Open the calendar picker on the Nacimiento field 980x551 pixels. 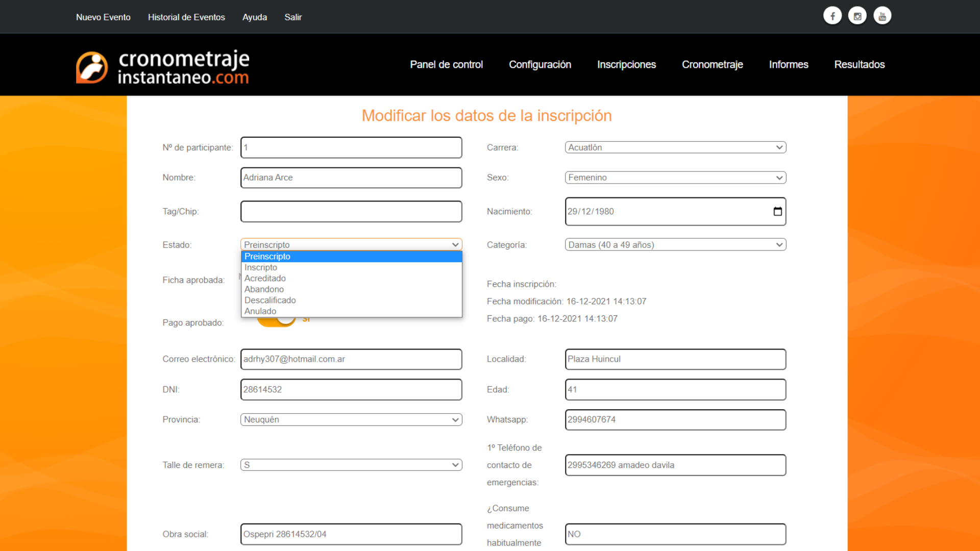[x=777, y=211]
